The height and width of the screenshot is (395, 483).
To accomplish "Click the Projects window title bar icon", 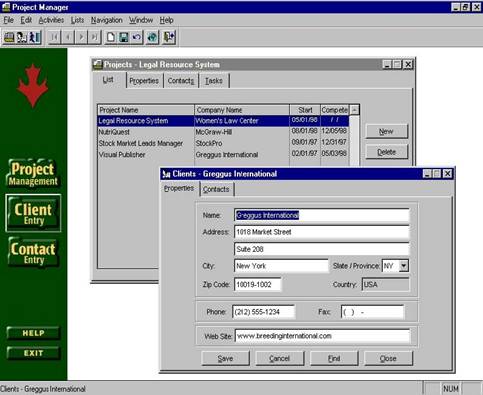I will (98, 64).
